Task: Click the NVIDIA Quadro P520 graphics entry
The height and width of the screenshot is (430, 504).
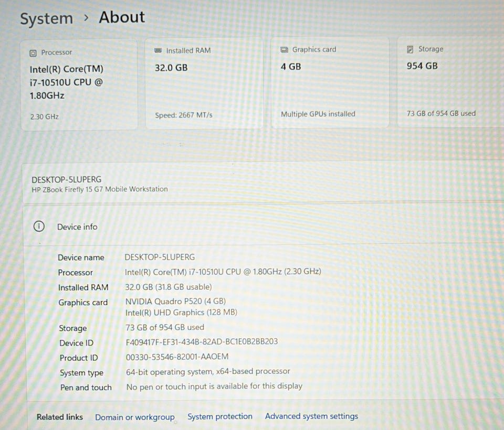Action: coord(175,301)
